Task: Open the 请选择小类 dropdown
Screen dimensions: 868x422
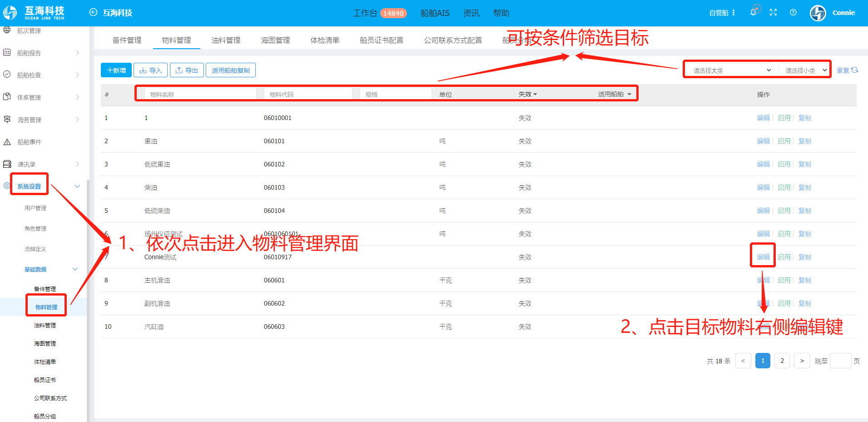Action: click(804, 70)
